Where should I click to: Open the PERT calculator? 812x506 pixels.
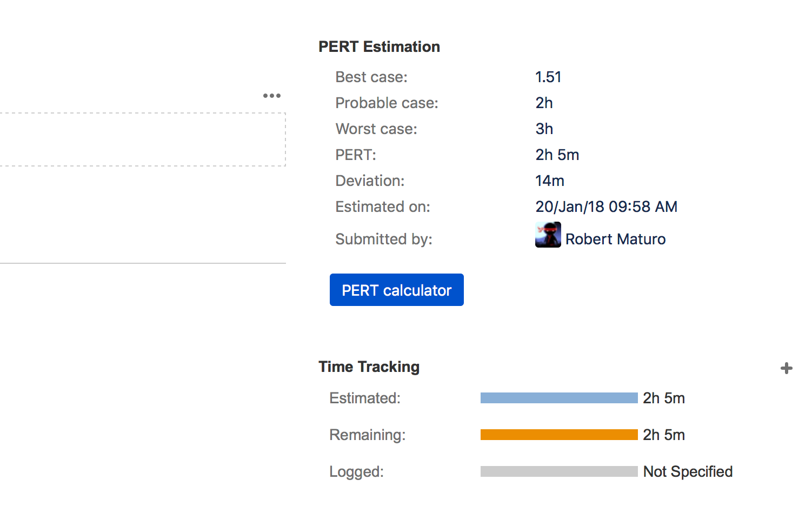(x=397, y=290)
